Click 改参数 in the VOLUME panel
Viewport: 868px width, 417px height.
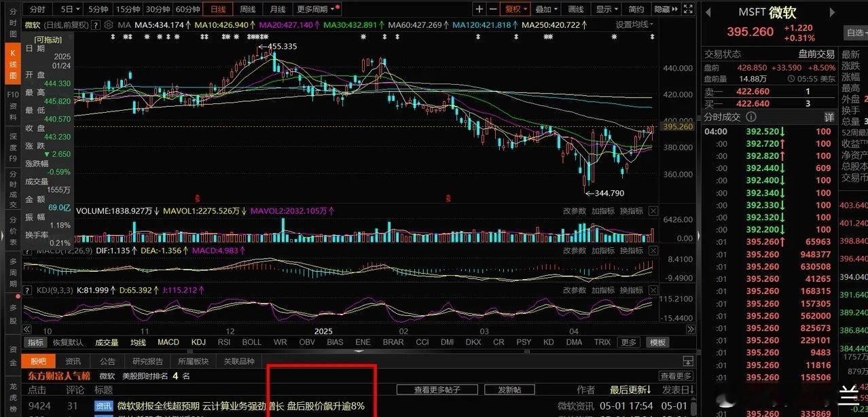coord(575,211)
